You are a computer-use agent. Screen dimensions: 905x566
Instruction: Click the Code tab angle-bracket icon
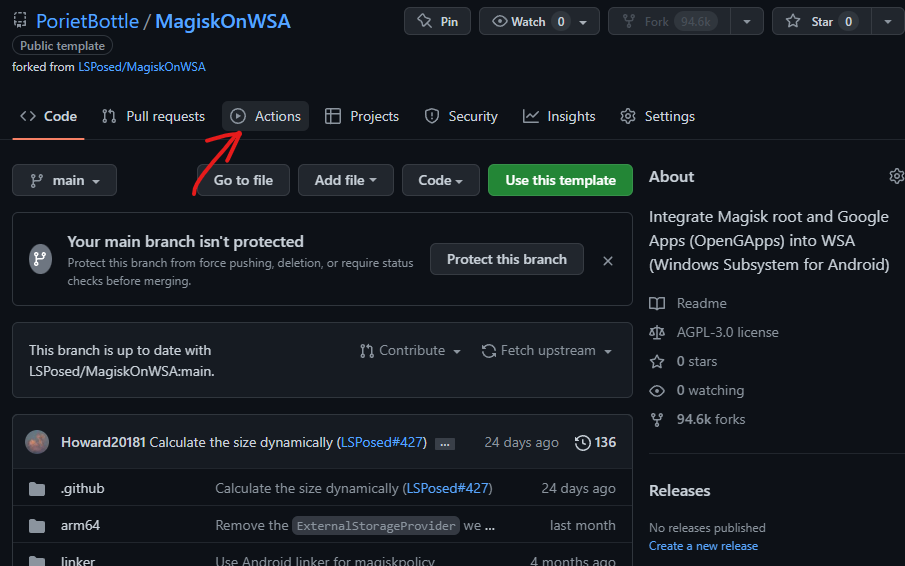[x=28, y=116]
